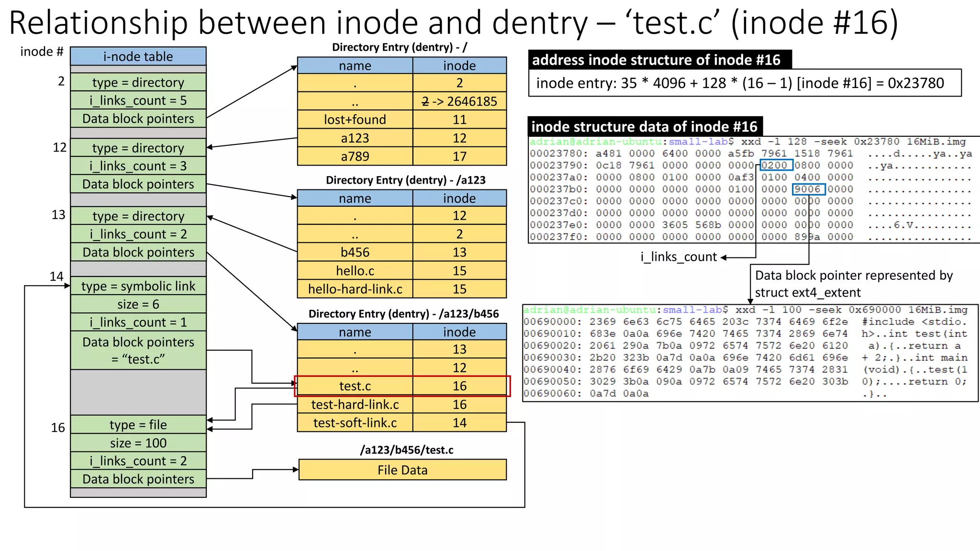Click the test-hard-link.c entry name
The width and height of the screenshot is (980, 551).
point(355,405)
